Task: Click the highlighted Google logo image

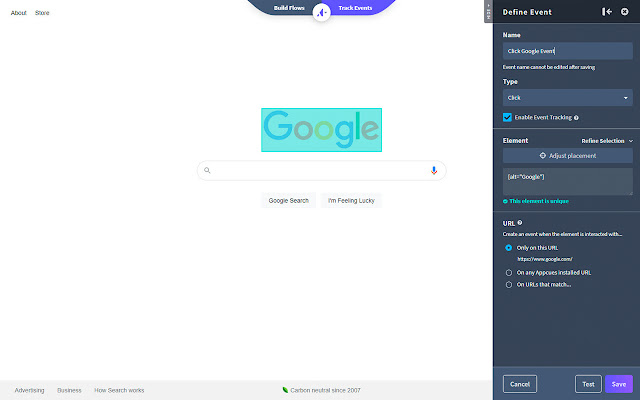Action: [x=321, y=130]
